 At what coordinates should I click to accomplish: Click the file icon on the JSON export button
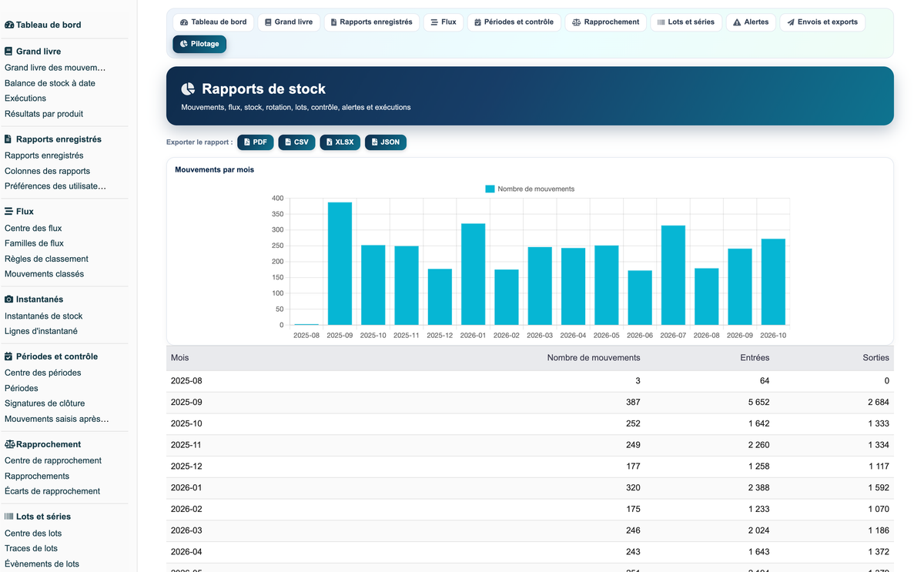(x=375, y=142)
